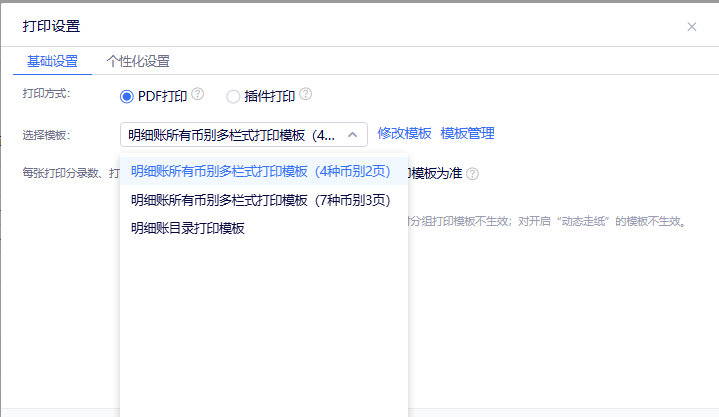Click the 打印方式 label
This screenshot has width=719, height=417.
(46, 94)
